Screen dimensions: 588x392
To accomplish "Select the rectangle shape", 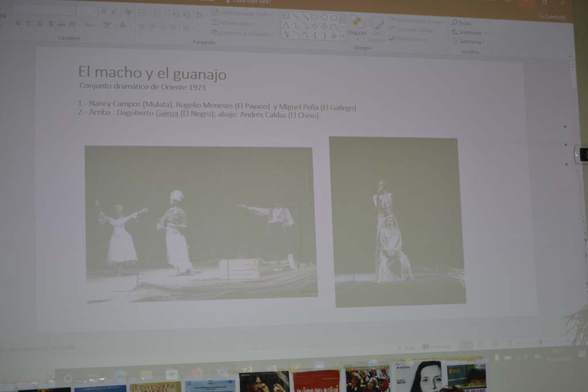I will click(x=315, y=17).
